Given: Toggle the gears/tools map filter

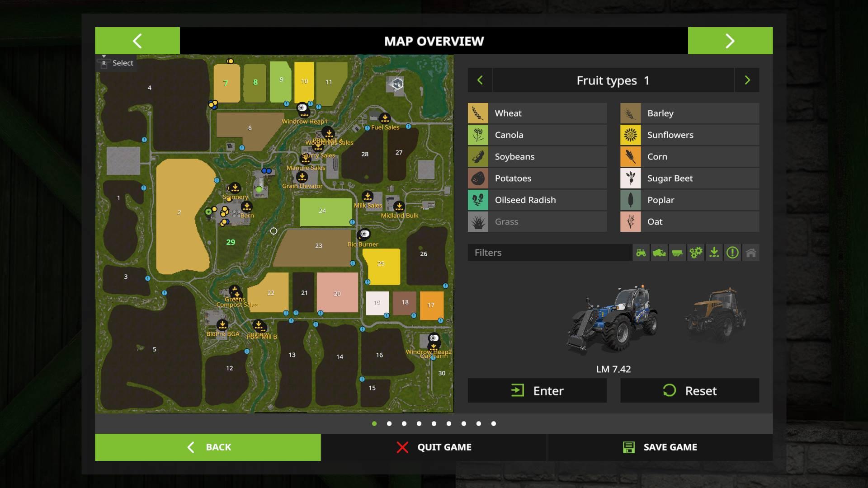Looking at the screenshot, I should pos(696,253).
